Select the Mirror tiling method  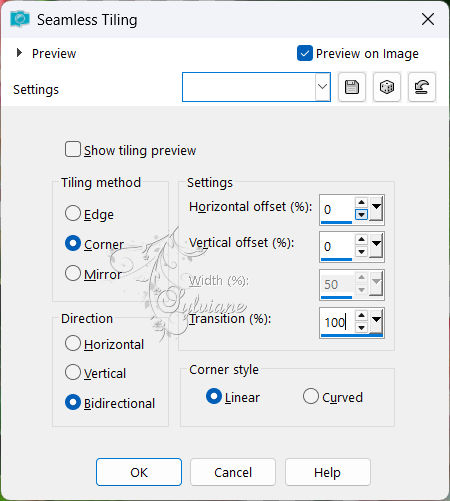coord(73,273)
